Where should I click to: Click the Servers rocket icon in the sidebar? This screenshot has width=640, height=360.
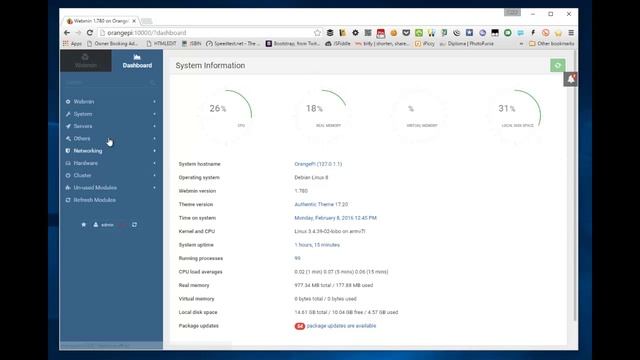pos(68,126)
